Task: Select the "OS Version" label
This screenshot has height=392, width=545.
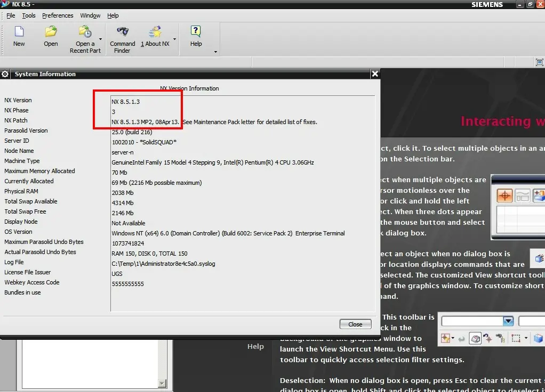Action: pos(18,232)
